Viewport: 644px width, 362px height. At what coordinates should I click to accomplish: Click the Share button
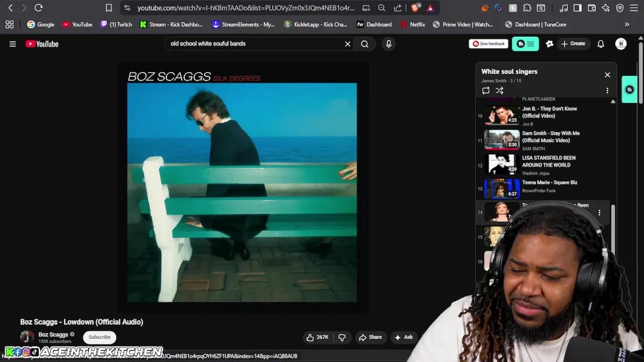(370, 337)
